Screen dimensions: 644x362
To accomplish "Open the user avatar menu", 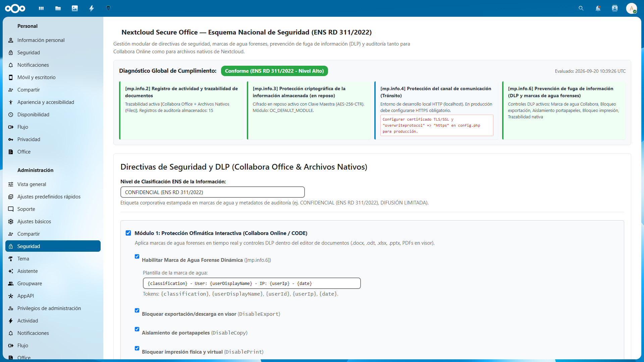I will tap(632, 8).
